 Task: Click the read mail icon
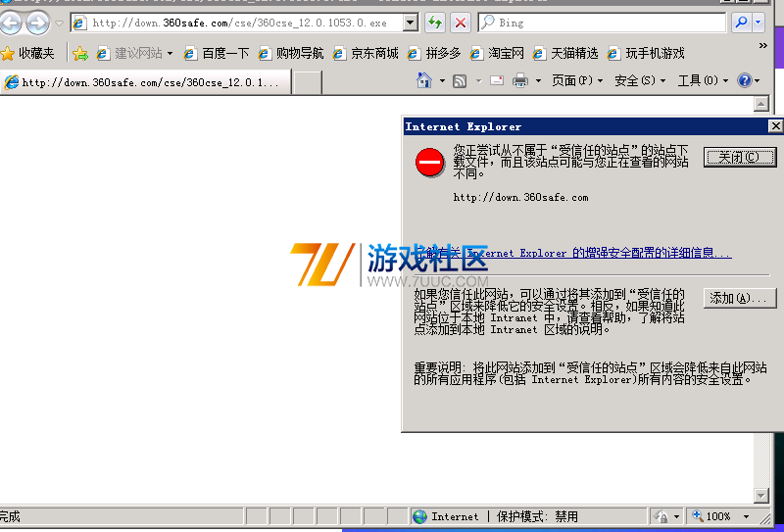pyautogui.click(x=497, y=80)
